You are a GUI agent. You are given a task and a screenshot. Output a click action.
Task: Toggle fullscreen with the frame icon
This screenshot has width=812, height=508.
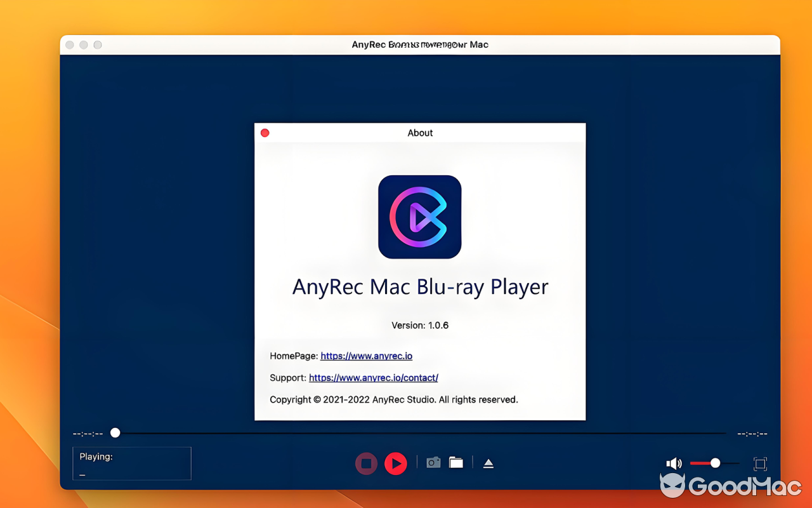[x=759, y=464]
